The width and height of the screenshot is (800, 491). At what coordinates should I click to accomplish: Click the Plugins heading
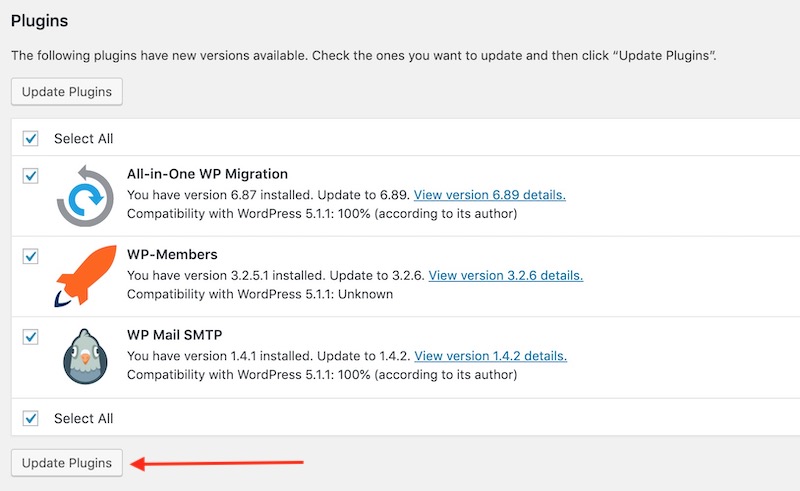[39, 21]
